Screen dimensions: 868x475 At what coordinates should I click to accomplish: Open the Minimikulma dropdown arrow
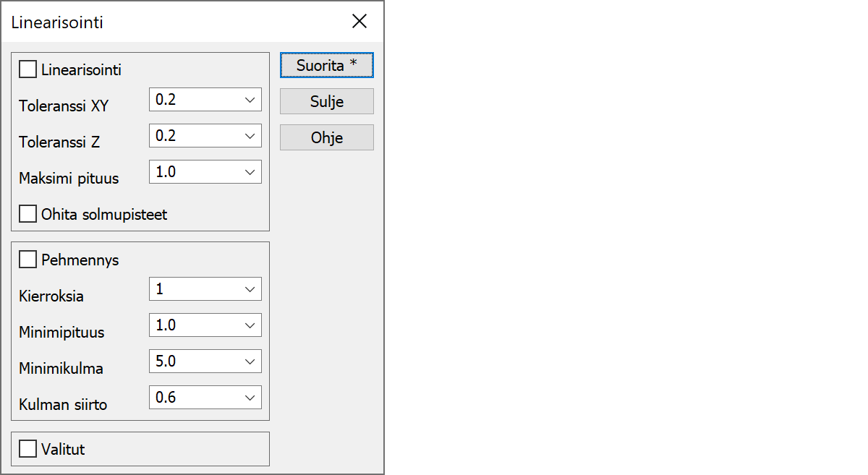point(250,361)
